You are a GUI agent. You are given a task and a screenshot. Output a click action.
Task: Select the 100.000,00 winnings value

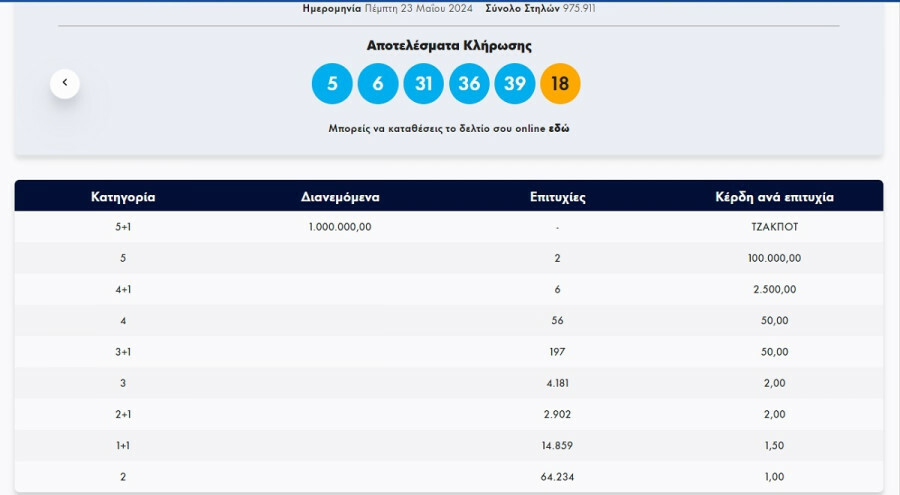pyautogui.click(x=774, y=258)
